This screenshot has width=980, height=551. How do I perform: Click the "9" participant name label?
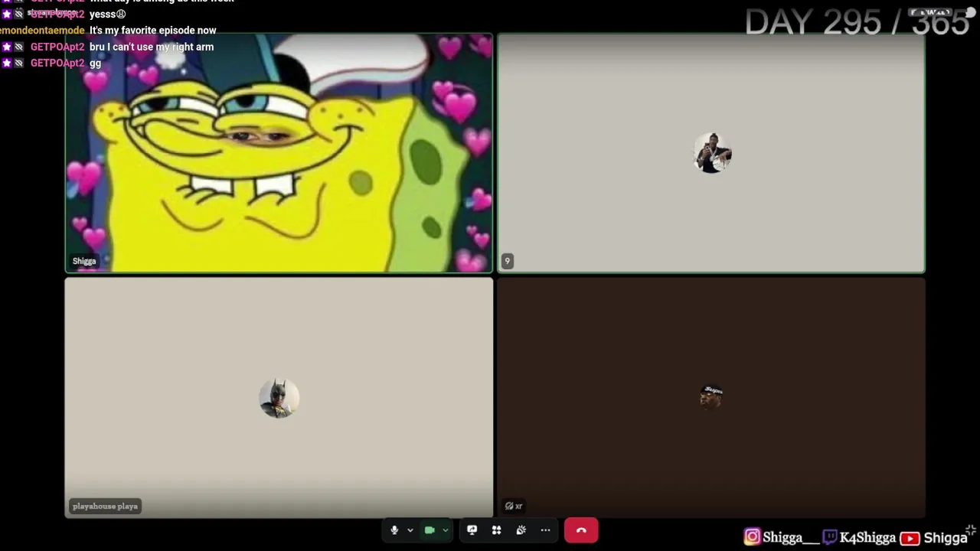click(507, 261)
